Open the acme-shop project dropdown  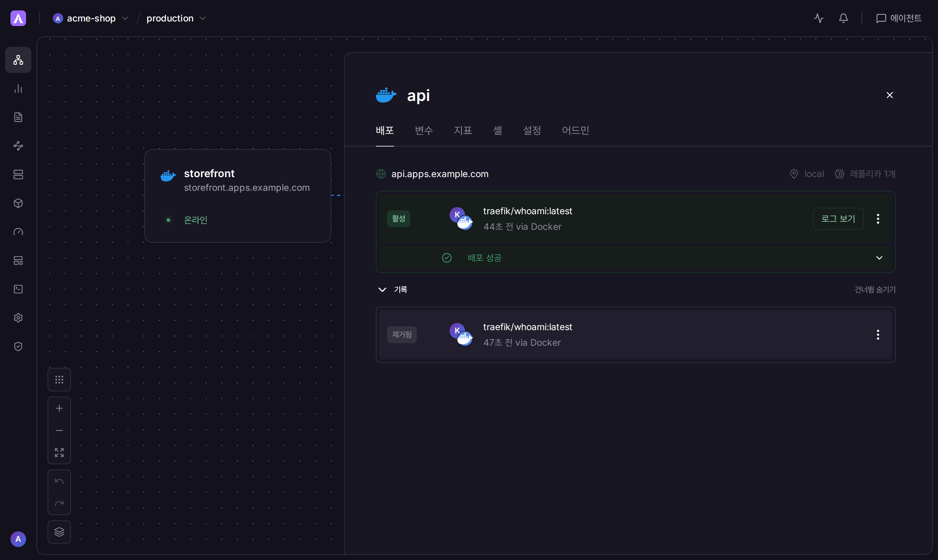pos(91,18)
